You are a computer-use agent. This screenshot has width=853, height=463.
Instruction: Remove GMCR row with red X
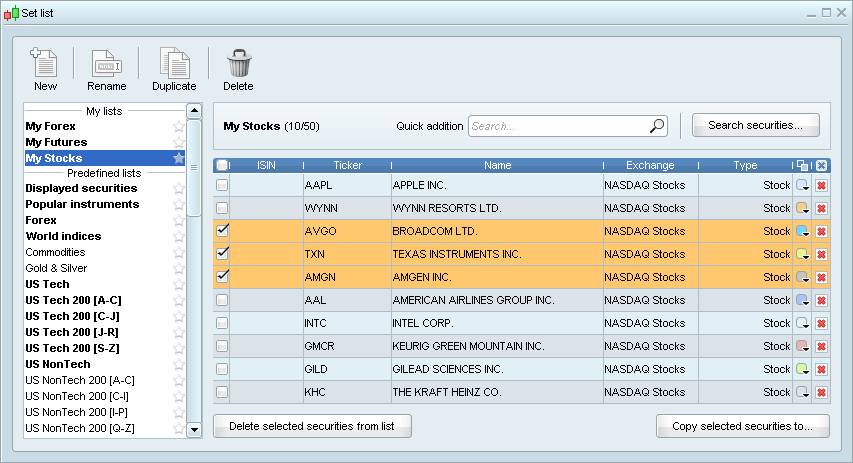tap(821, 346)
